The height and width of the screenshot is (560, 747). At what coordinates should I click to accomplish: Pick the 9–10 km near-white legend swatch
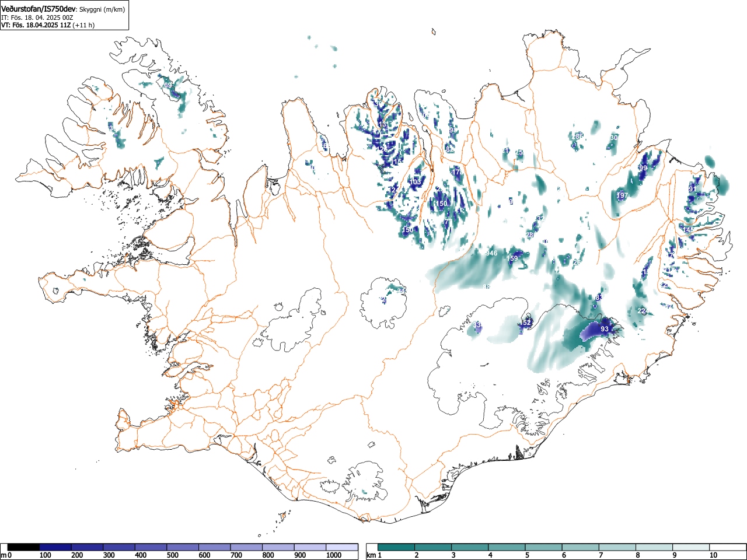click(x=690, y=547)
